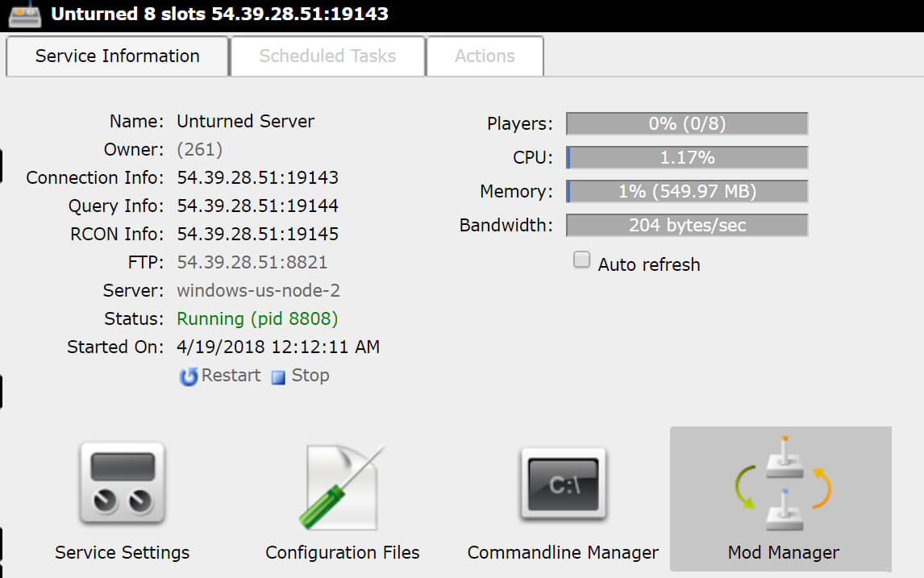This screenshot has width=924, height=578.
Task: Click the 'Memory:' label
Action: [516, 192]
